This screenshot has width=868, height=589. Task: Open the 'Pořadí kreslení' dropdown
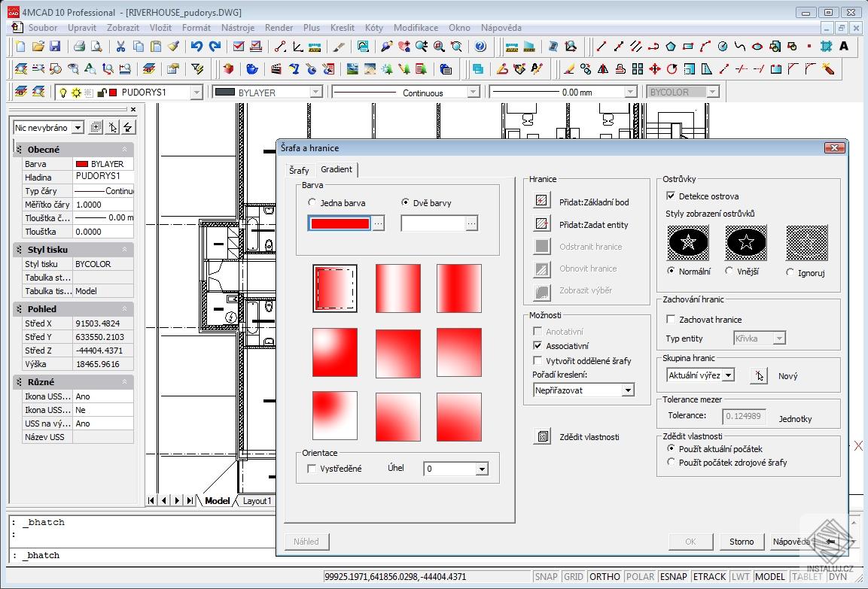tap(627, 390)
